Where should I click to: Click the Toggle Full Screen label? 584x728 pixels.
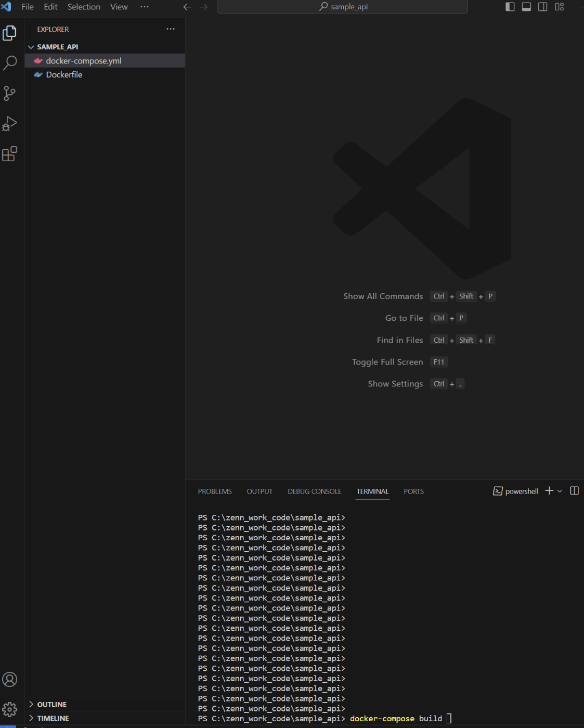[x=387, y=362]
